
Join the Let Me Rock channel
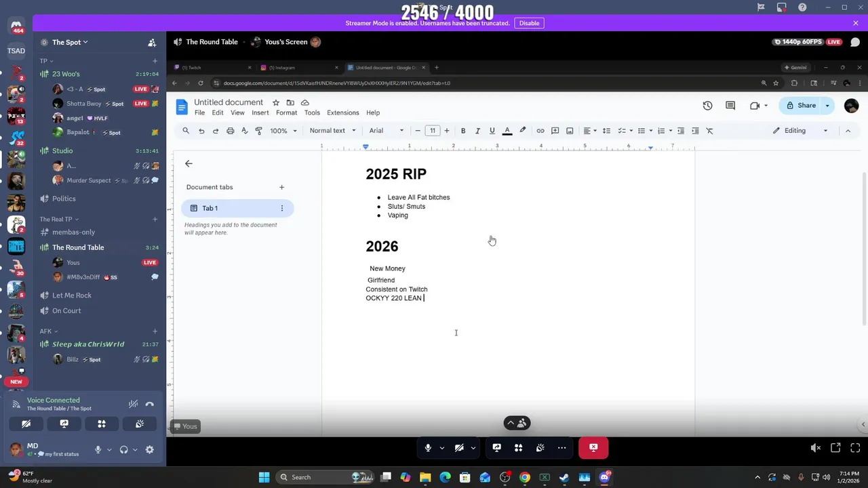point(99,296)
